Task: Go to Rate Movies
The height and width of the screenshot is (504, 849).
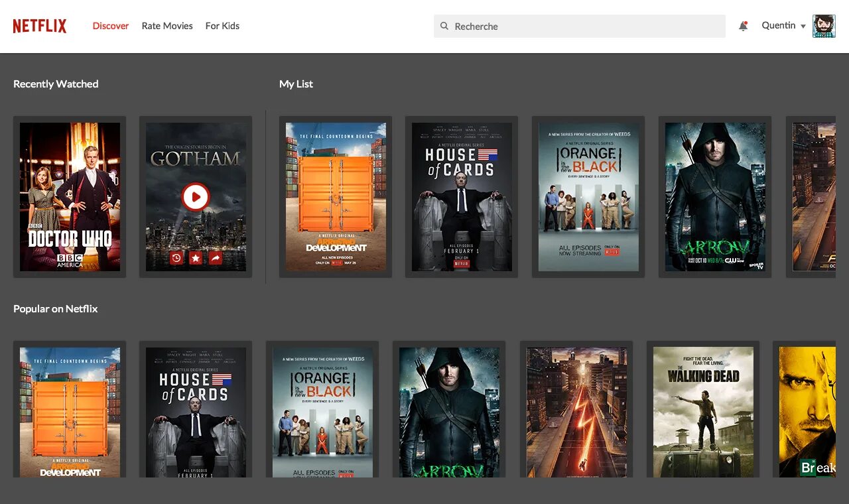Action: click(x=167, y=26)
